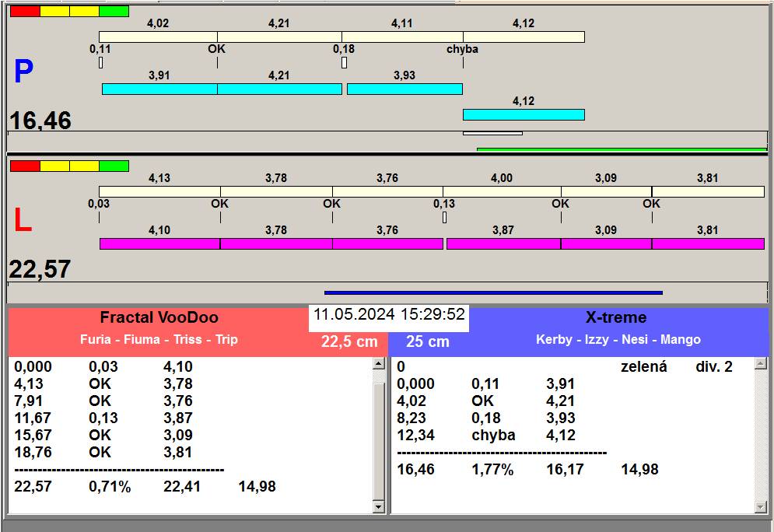The image size is (774, 532).
Task: Click the 'chyba' changeover marker in lane P
Action: (x=463, y=49)
